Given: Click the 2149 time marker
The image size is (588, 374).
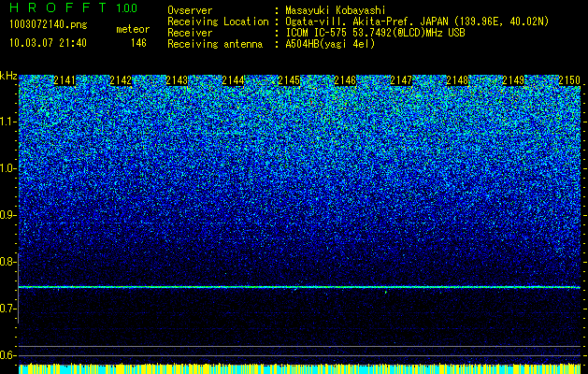Looking at the screenshot, I should [x=513, y=80].
